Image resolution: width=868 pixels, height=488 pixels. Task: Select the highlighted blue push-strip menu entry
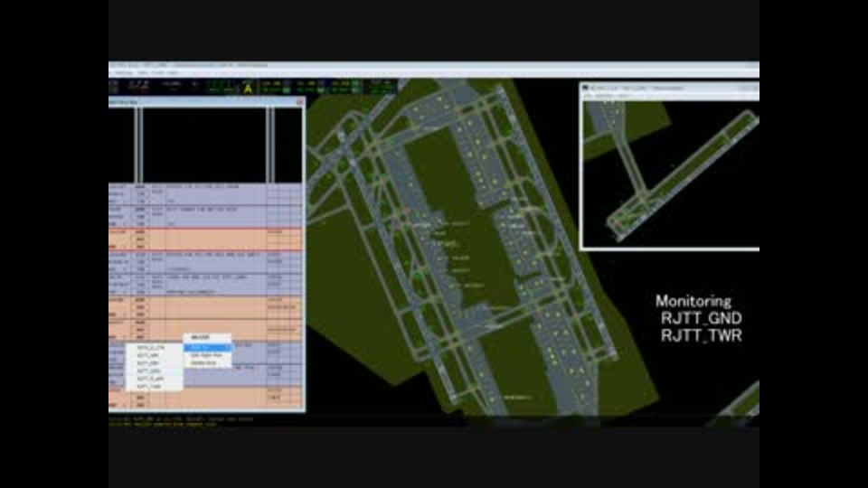pos(207,347)
